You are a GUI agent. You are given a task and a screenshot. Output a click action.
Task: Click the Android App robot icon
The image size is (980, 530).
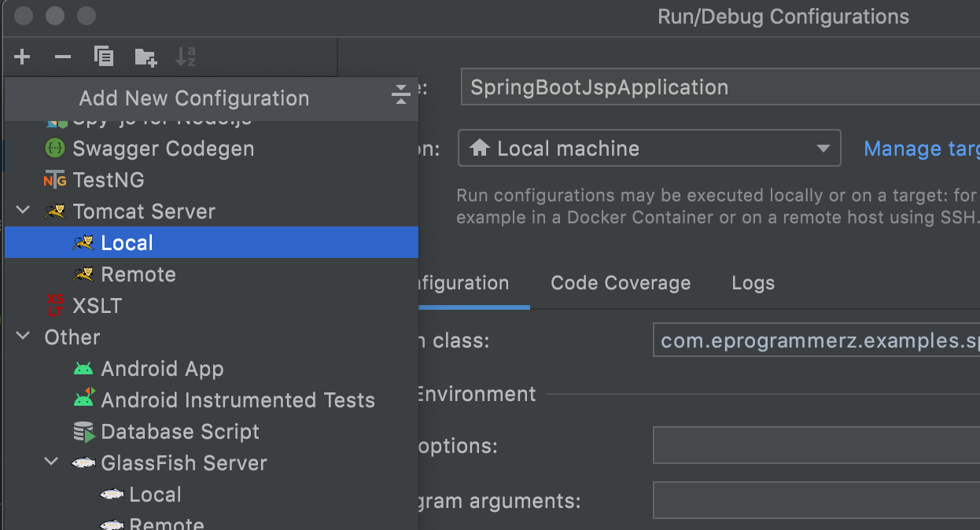pos(83,368)
